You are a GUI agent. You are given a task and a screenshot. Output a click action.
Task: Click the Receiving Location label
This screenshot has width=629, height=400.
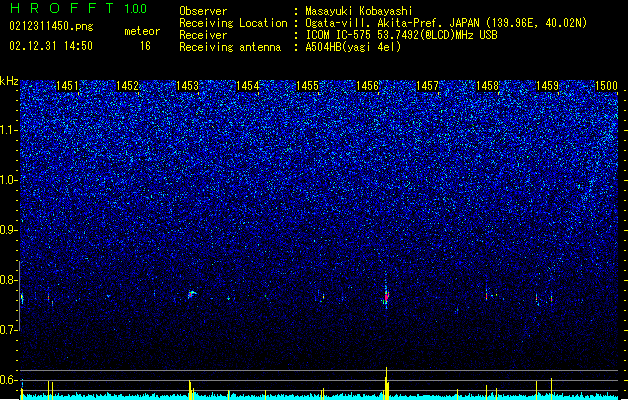233,23
